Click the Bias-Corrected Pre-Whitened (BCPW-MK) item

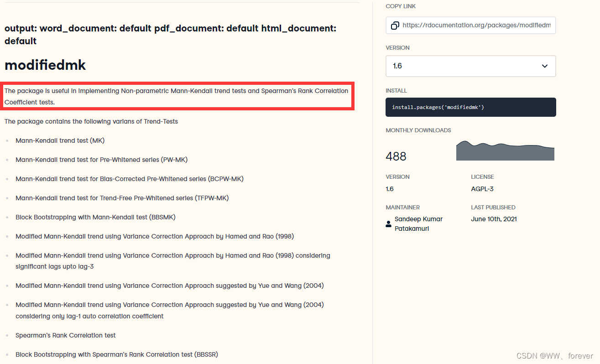click(x=130, y=179)
